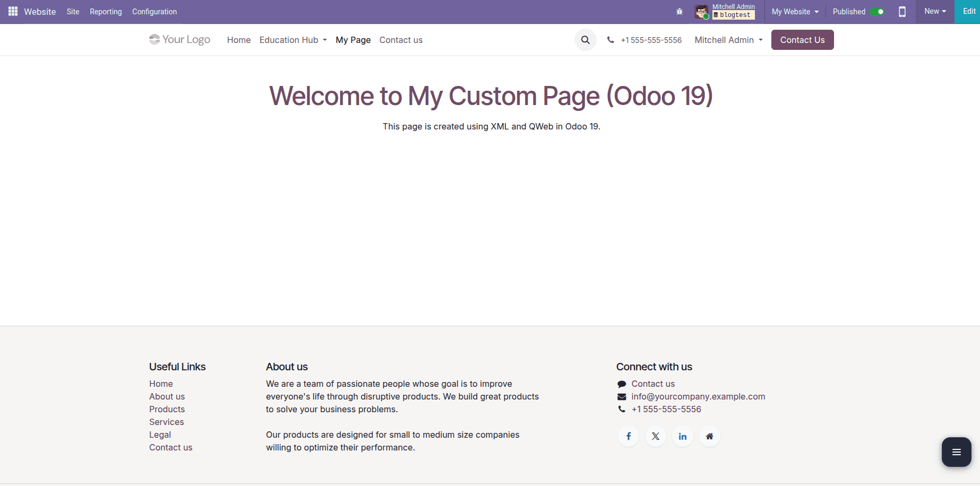Click the Mitchell Admin avatar
Viewport: 980px width, 486px height.
(701, 11)
